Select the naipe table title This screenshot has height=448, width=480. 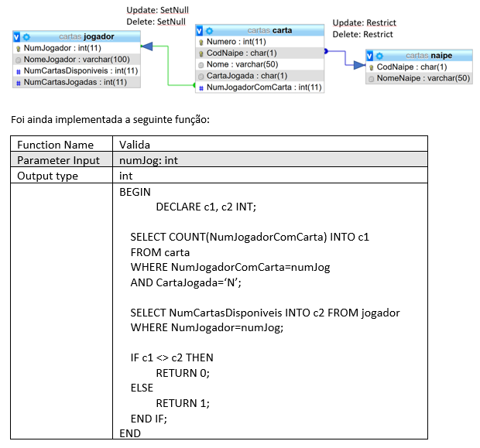429,56
